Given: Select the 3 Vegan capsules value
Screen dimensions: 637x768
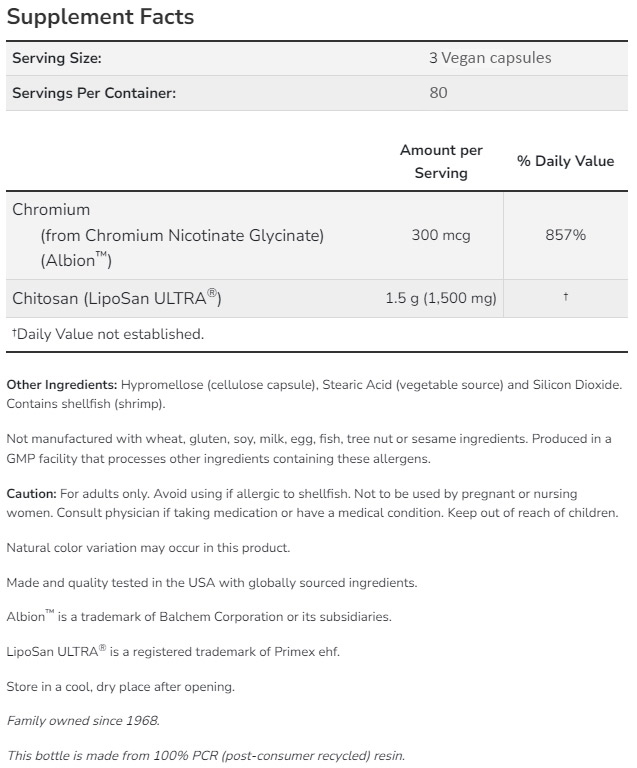Looking at the screenshot, I should tap(489, 58).
